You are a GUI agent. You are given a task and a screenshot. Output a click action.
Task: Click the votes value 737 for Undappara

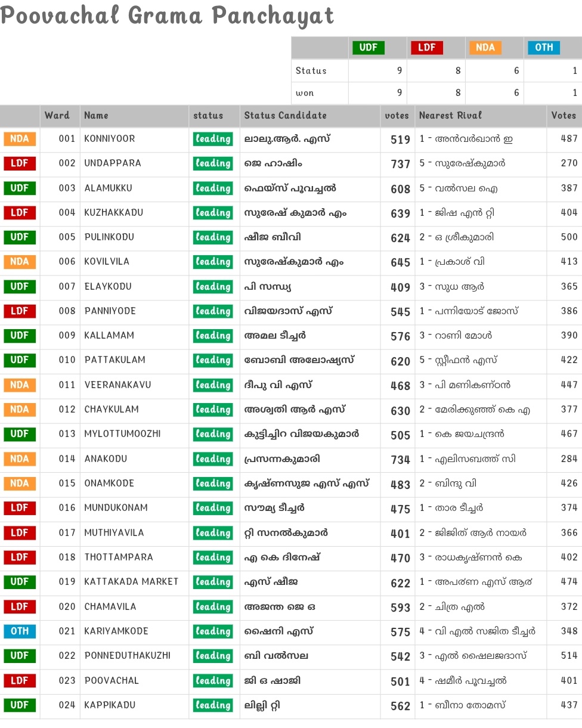(x=400, y=164)
